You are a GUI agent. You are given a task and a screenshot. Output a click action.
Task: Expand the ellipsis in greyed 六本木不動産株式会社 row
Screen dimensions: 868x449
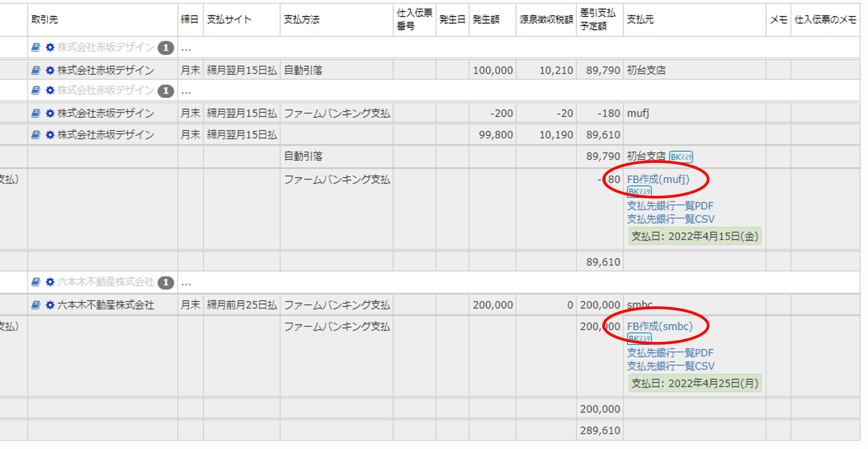tap(186, 283)
